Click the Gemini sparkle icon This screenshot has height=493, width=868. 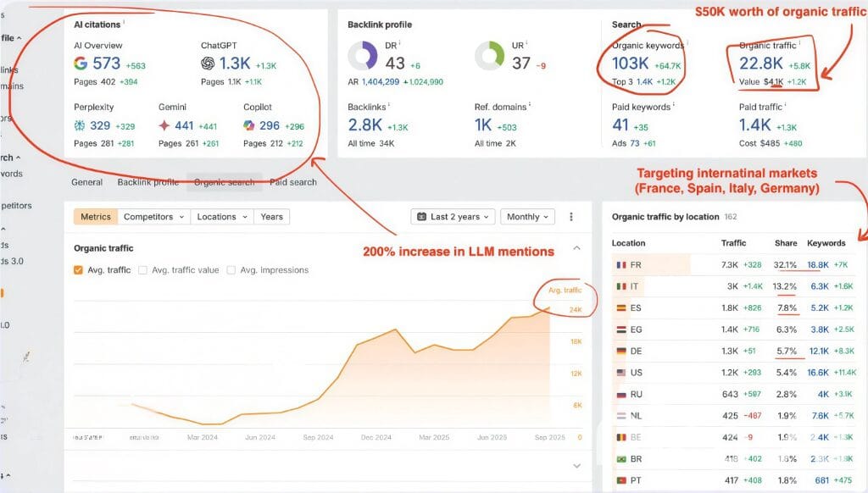164,125
